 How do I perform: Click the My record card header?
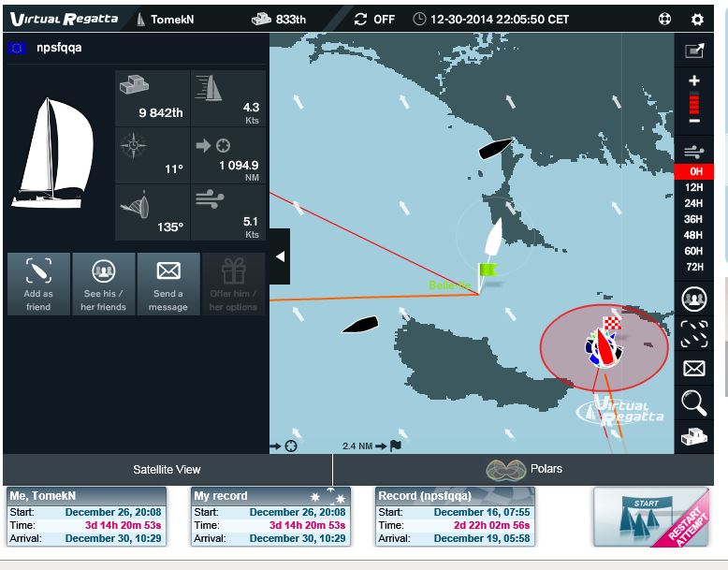coord(270,496)
